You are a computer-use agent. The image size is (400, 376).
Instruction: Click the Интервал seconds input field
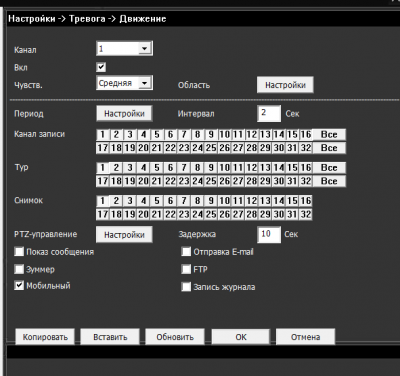tap(269, 113)
